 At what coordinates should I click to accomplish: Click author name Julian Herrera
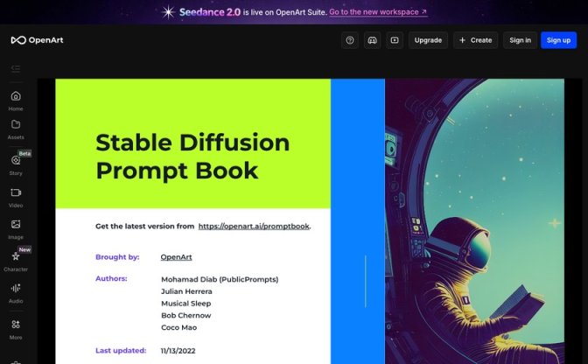186,291
